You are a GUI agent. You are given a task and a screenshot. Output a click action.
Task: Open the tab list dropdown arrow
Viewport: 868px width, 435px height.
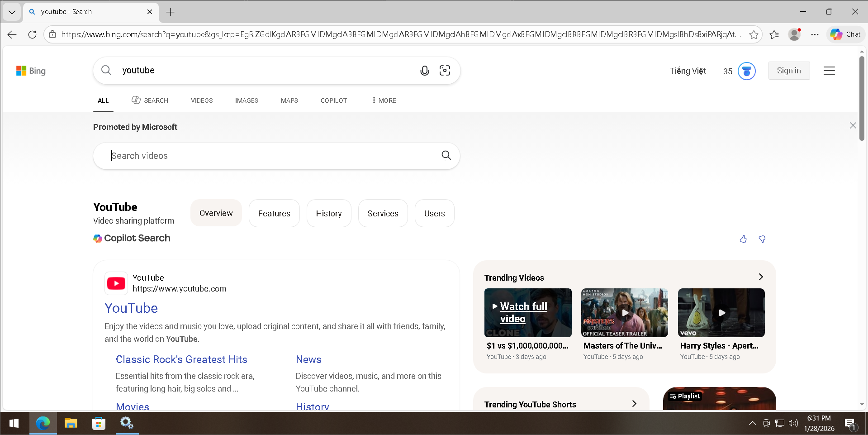coord(12,12)
